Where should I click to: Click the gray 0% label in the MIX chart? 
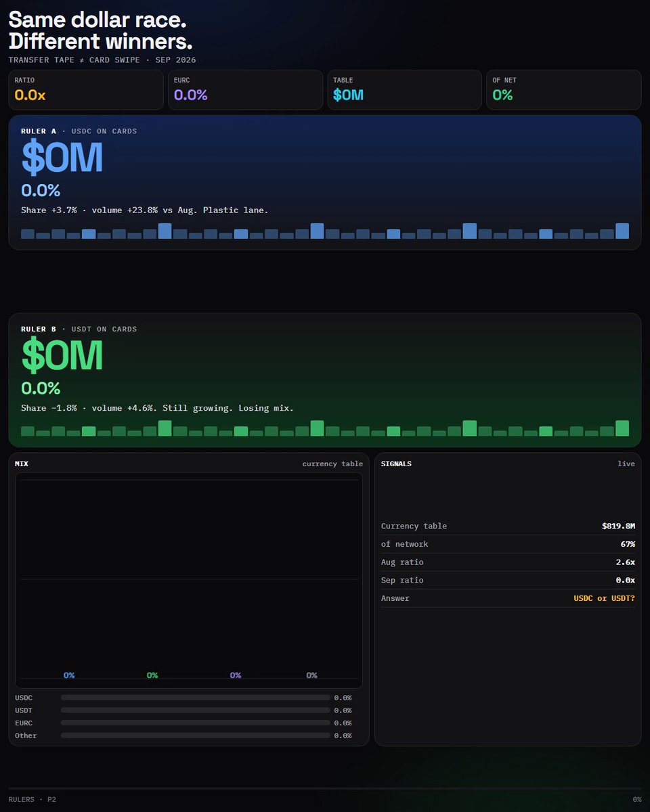point(311,675)
